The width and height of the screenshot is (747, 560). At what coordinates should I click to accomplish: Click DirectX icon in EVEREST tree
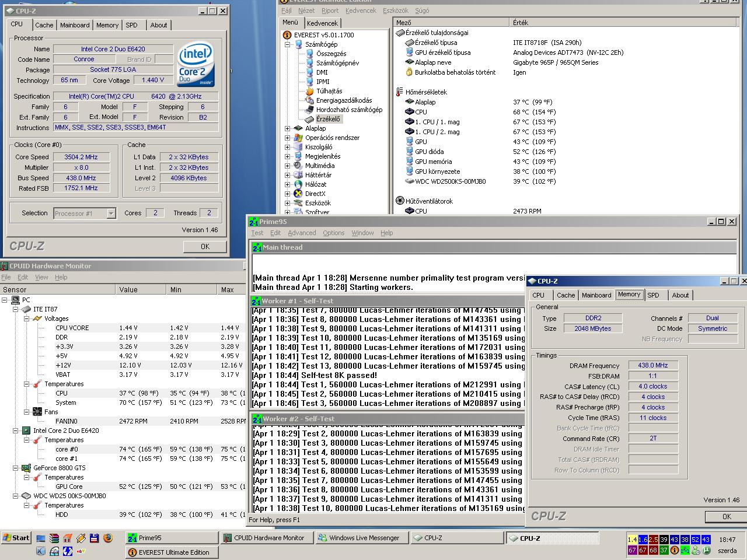(x=299, y=194)
